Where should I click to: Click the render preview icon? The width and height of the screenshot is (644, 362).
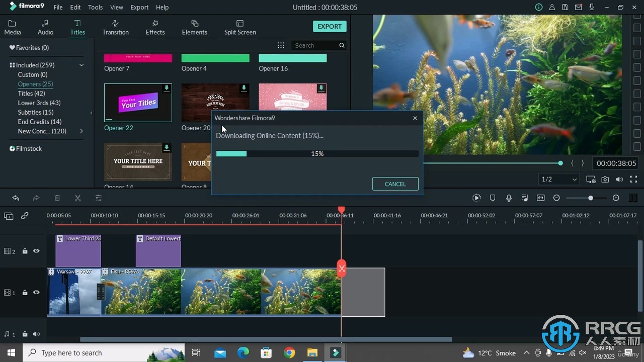coord(476,198)
